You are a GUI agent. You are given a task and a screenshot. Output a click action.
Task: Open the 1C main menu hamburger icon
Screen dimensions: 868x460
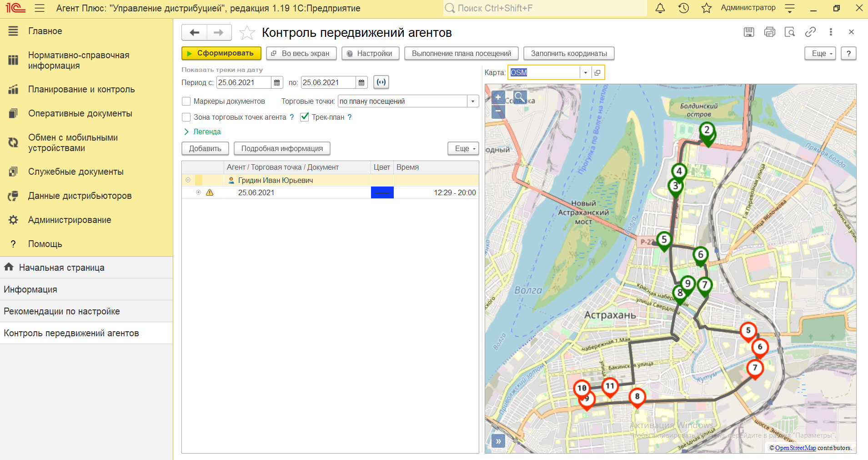(x=40, y=8)
